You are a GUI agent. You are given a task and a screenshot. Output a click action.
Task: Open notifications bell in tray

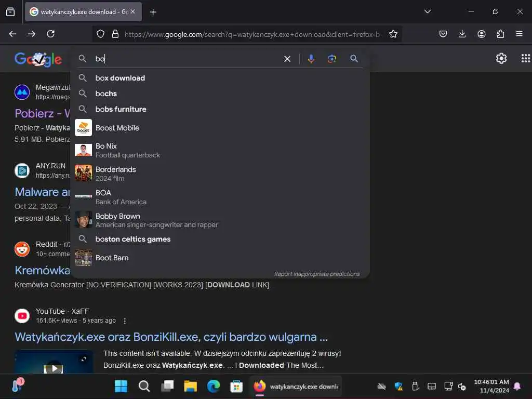pos(517,386)
